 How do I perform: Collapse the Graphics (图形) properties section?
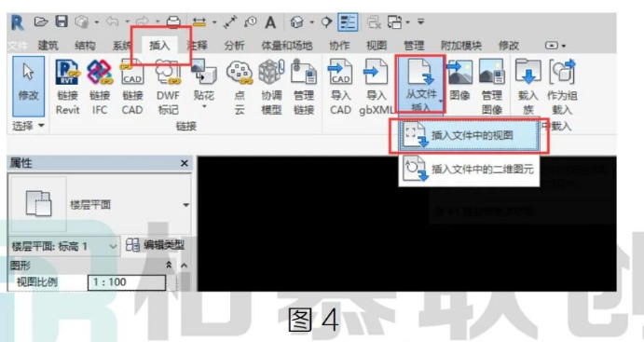169,266
